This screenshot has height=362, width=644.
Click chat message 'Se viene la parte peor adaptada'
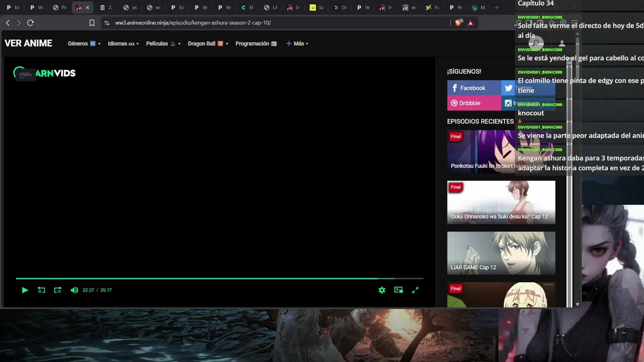tap(581, 136)
